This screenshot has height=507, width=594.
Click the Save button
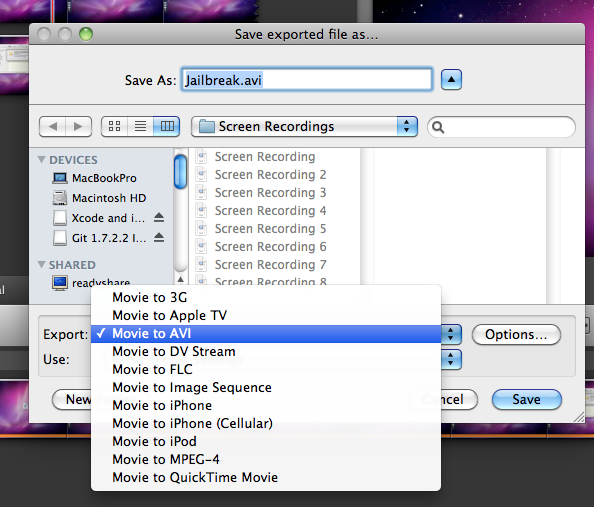click(x=527, y=399)
